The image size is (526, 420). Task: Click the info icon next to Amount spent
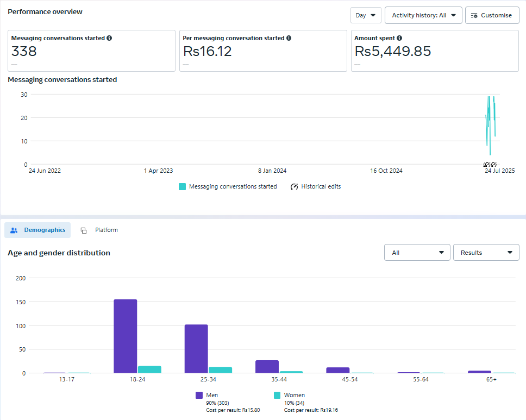point(399,39)
